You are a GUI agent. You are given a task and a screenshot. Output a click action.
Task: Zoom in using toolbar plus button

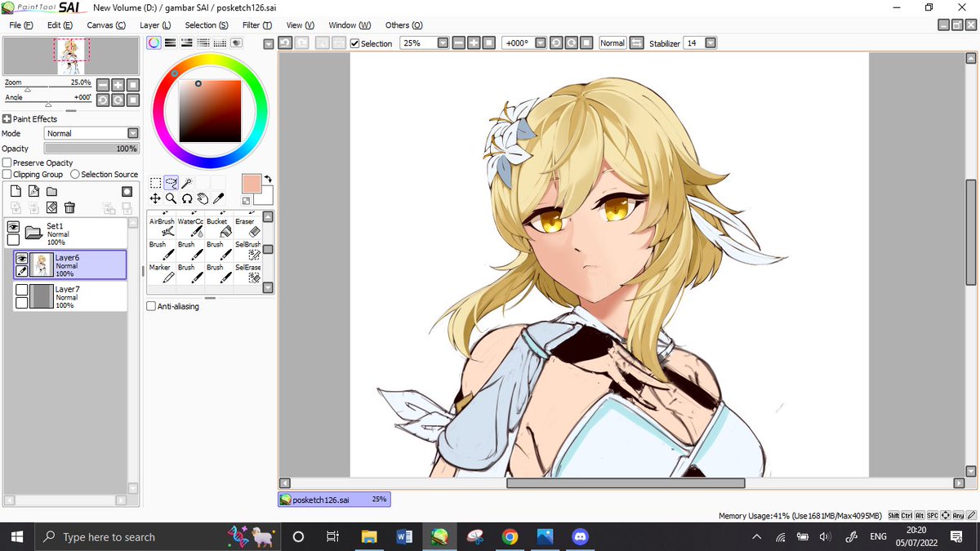tap(474, 42)
